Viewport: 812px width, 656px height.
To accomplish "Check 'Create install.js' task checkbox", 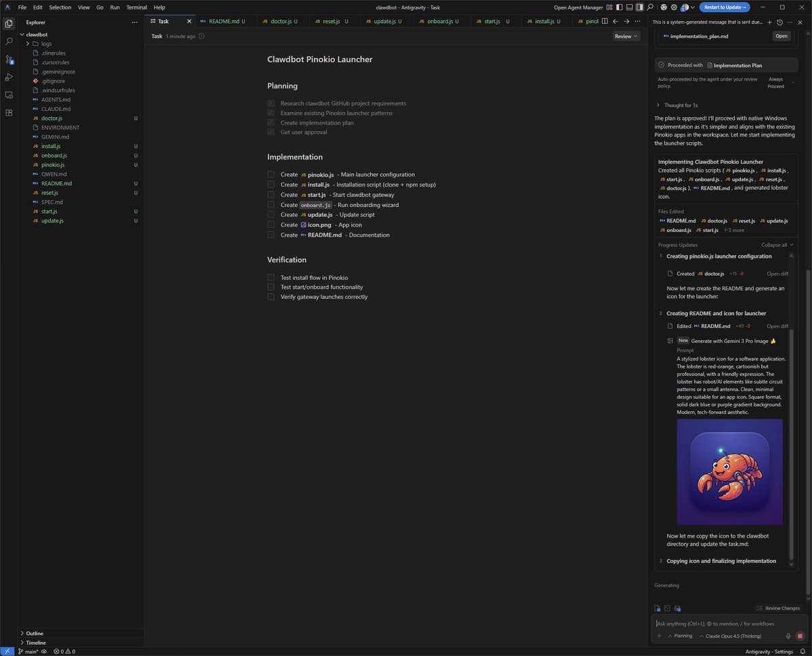I will (271, 185).
